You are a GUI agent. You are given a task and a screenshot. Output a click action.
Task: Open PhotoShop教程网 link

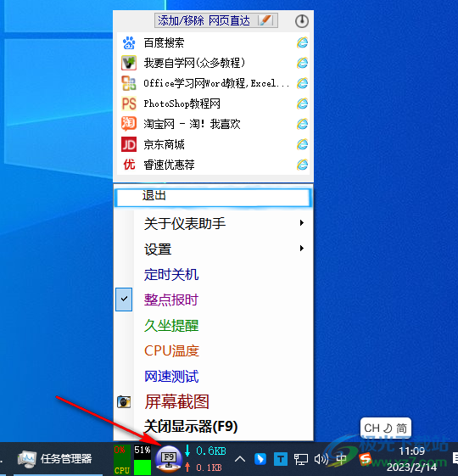click(182, 104)
